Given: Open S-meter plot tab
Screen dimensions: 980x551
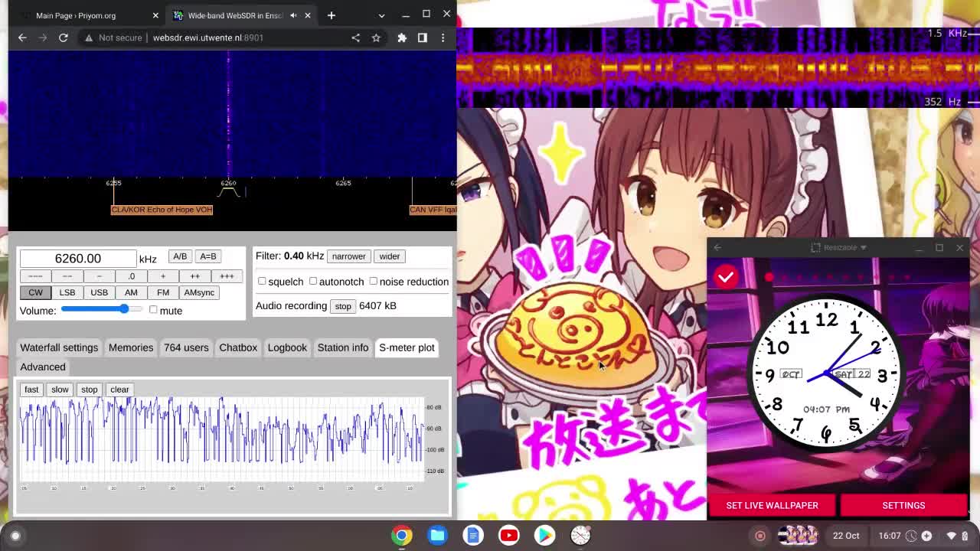Looking at the screenshot, I should pyautogui.click(x=407, y=347).
